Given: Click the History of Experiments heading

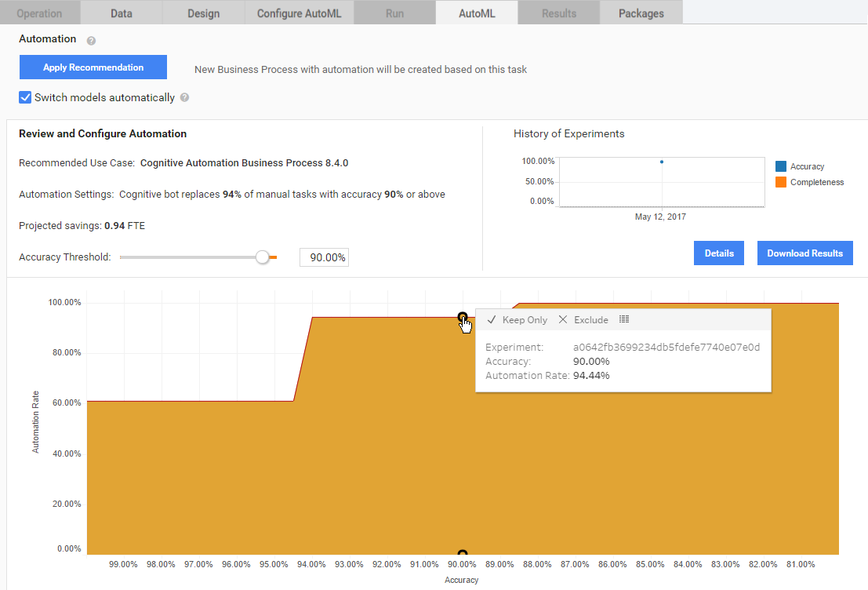Looking at the screenshot, I should (568, 133).
